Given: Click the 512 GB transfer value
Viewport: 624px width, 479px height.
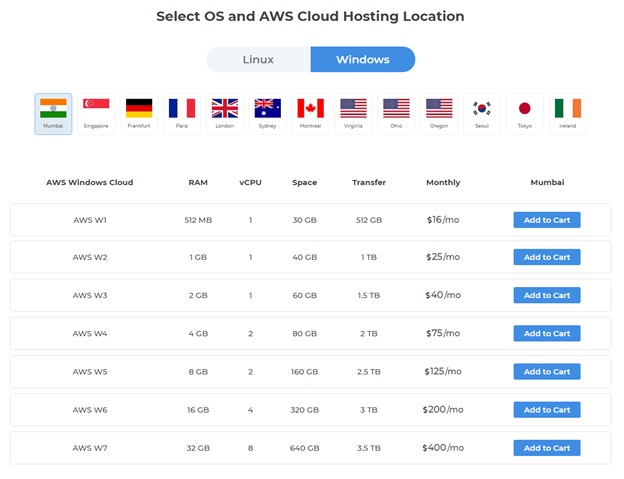Looking at the screenshot, I should (369, 220).
